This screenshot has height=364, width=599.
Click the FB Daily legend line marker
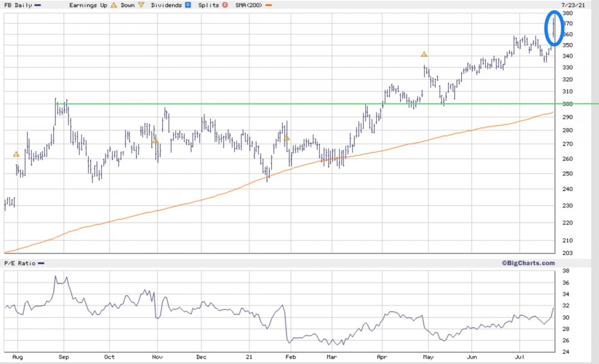(37, 5)
